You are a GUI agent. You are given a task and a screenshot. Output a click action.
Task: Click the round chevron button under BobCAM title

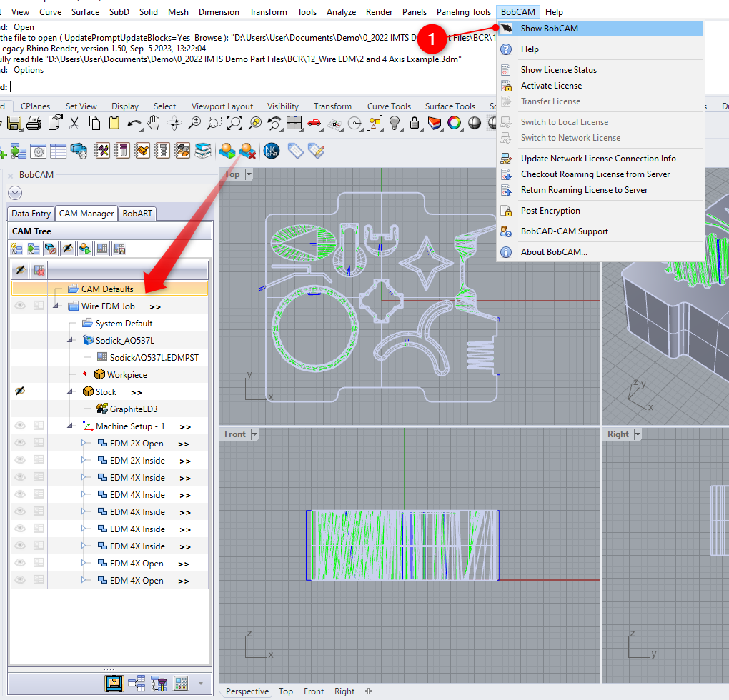[15, 193]
